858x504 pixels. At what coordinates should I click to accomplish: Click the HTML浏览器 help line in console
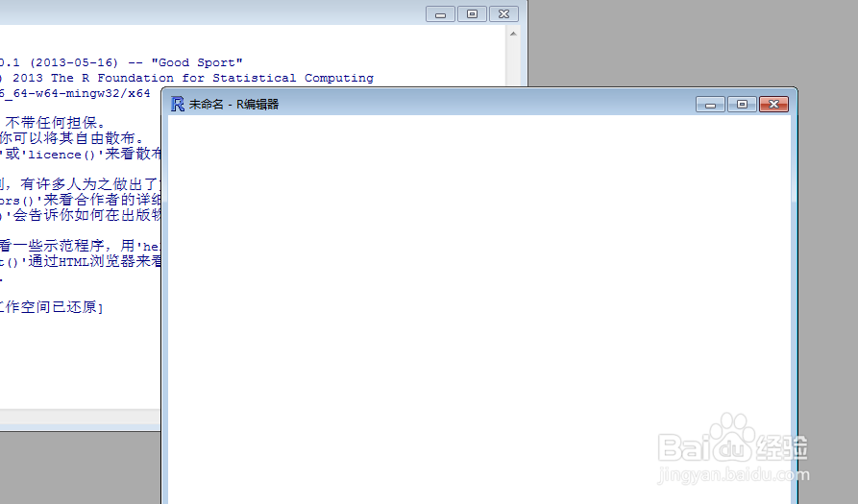click(x=81, y=261)
